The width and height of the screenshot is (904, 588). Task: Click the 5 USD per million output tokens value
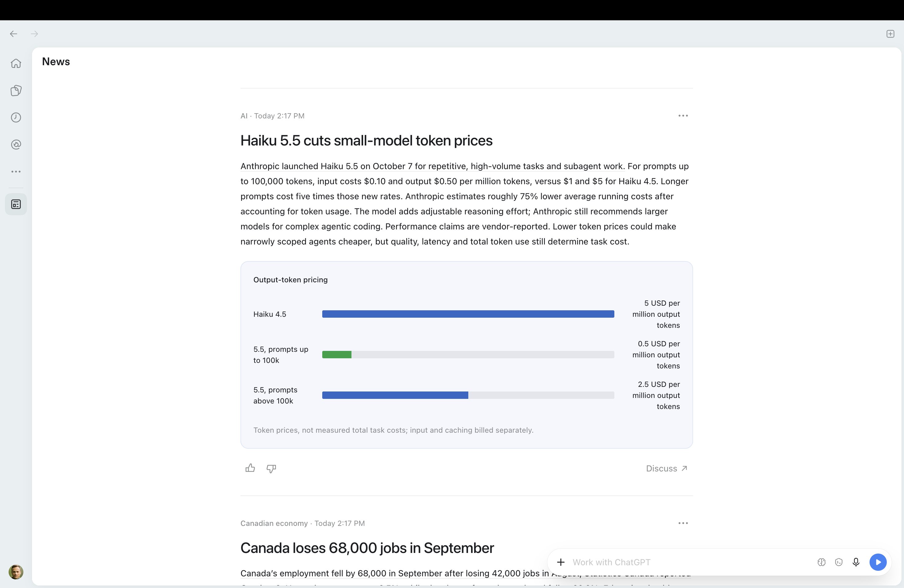pos(656,314)
